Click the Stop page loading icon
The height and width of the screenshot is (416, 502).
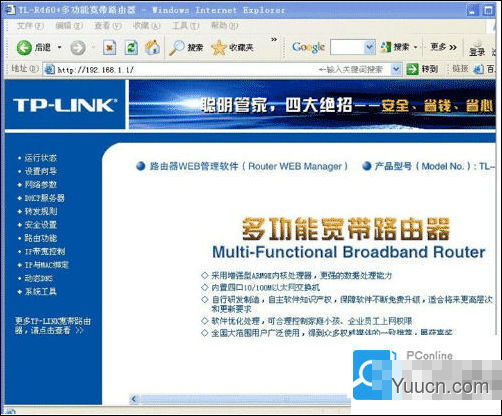(x=109, y=48)
